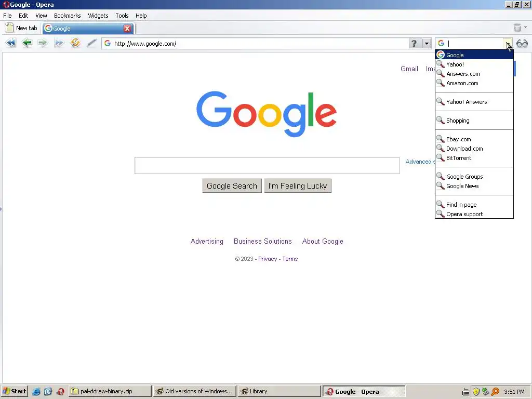Choose Opera support search option
Image resolution: width=532 pixels, height=399 pixels.
pos(474,214)
